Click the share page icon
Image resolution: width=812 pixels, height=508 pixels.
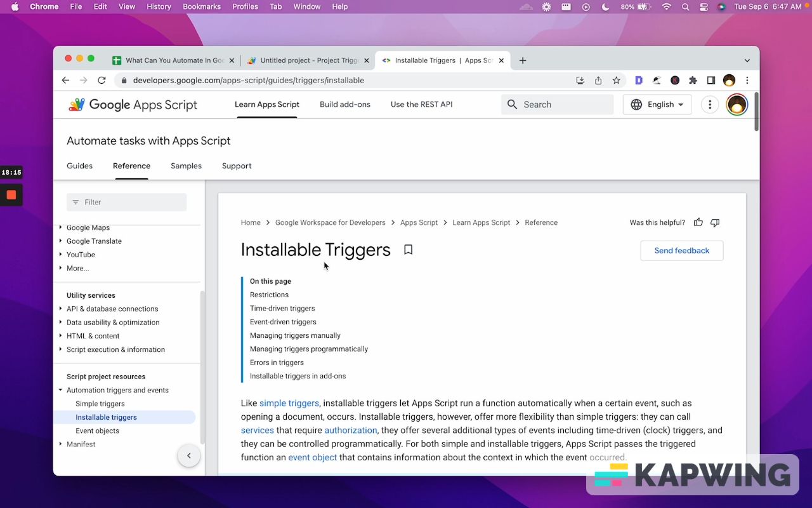(598, 80)
